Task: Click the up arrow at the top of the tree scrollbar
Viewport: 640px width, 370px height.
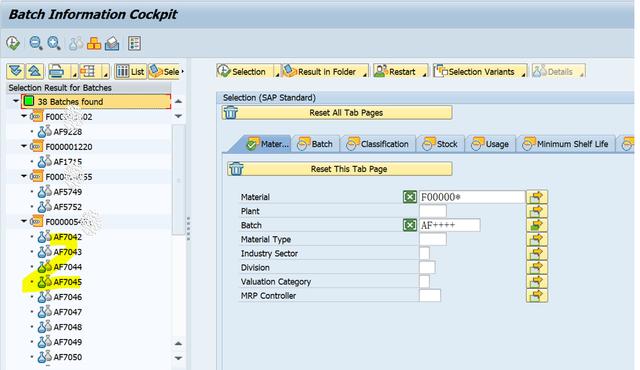Action: [x=178, y=101]
